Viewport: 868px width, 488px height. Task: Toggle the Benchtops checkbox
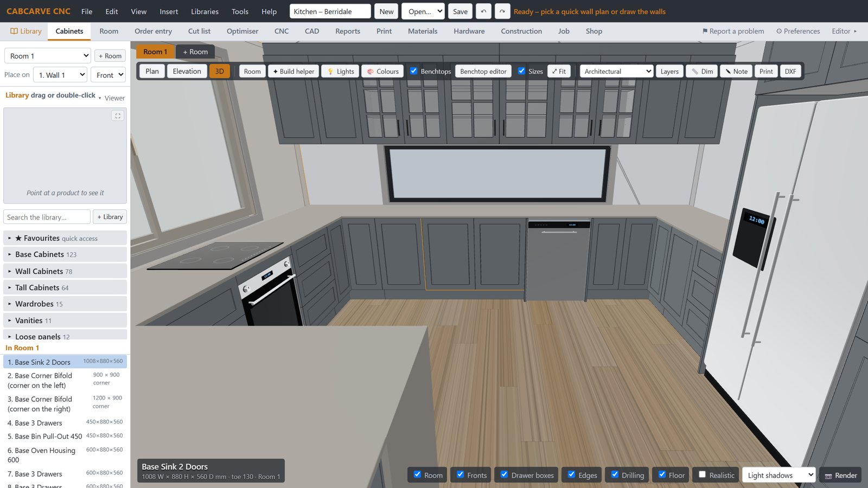pyautogui.click(x=413, y=71)
